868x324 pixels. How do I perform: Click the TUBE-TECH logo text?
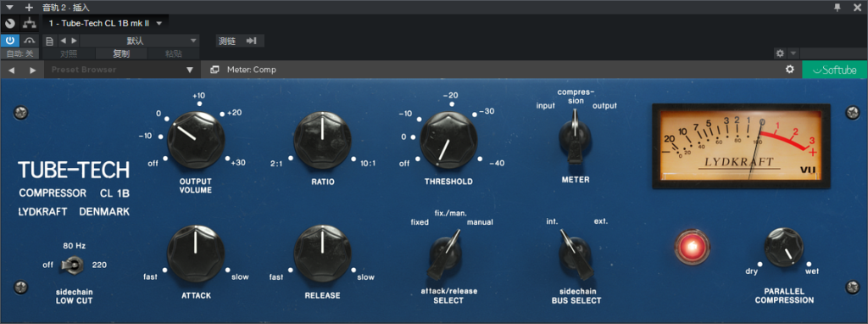tap(74, 170)
